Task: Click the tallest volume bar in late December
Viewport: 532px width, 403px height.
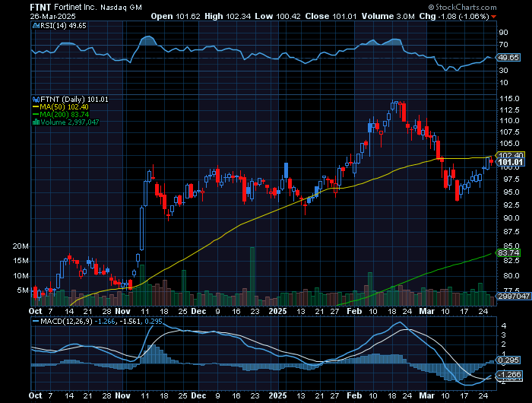Action: [x=252, y=276]
